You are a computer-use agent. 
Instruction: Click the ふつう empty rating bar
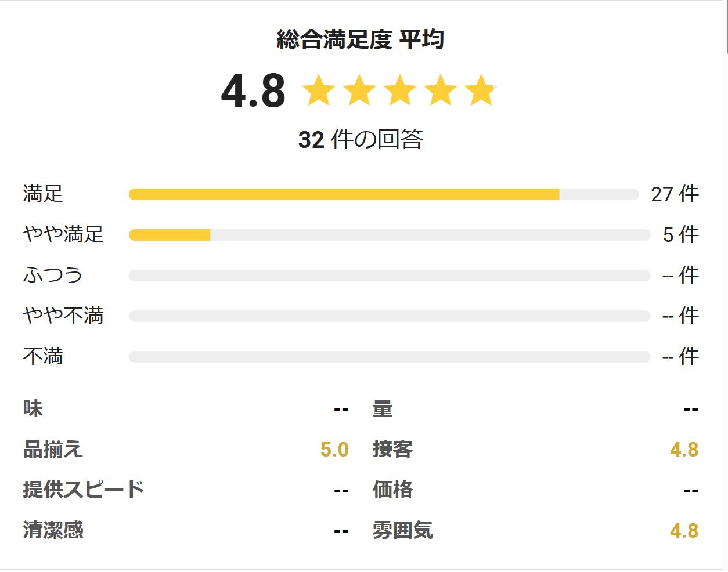pyautogui.click(x=390, y=276)
